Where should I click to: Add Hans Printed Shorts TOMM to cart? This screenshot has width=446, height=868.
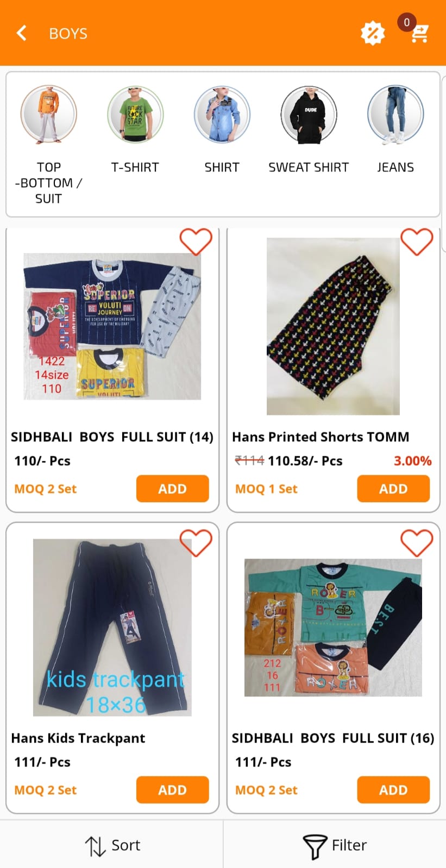pyautogui.click(x=393, y=489)
